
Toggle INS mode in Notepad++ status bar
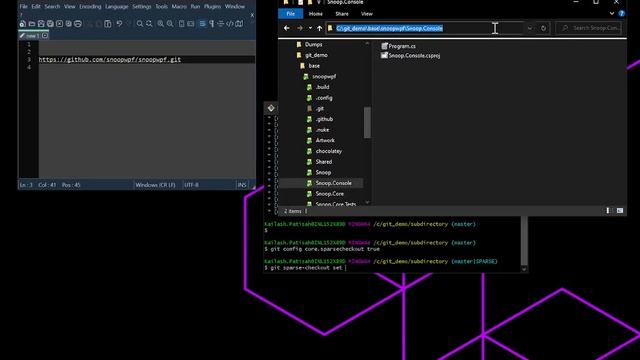click(x=242, y=185)
